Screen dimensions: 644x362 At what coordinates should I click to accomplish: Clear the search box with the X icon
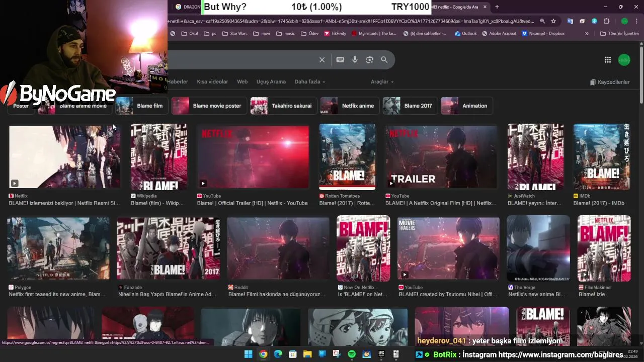click(322, 60)
